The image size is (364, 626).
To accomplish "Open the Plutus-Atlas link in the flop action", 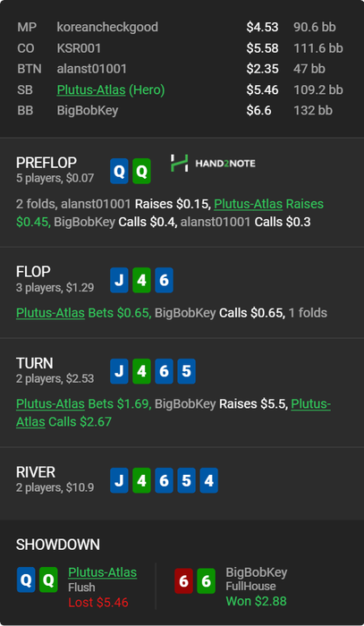I will 50,313.
